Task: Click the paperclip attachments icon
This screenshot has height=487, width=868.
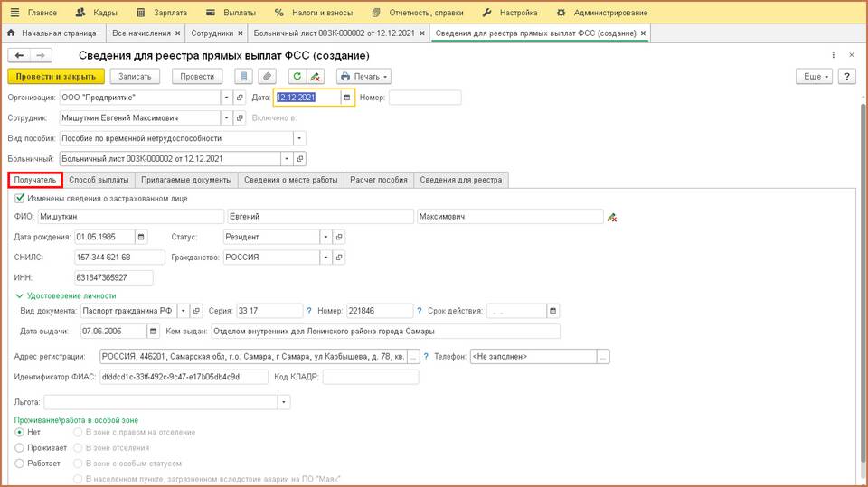Action: [267, 77]
